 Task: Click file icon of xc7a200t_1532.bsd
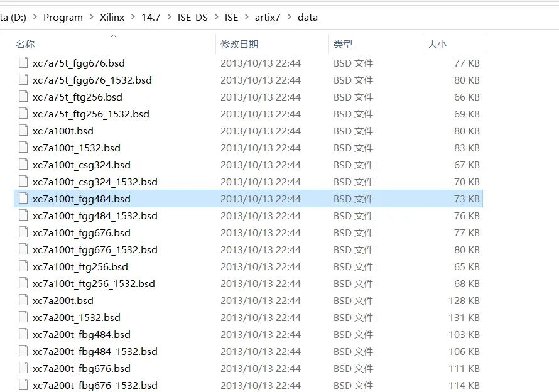click(x=23, y=317)
